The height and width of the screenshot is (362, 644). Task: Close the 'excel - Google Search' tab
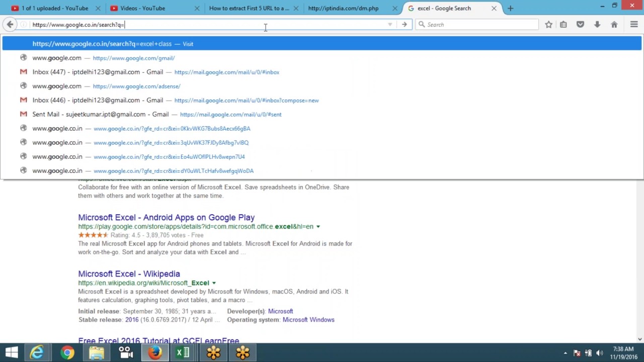(x=494, y=8)
